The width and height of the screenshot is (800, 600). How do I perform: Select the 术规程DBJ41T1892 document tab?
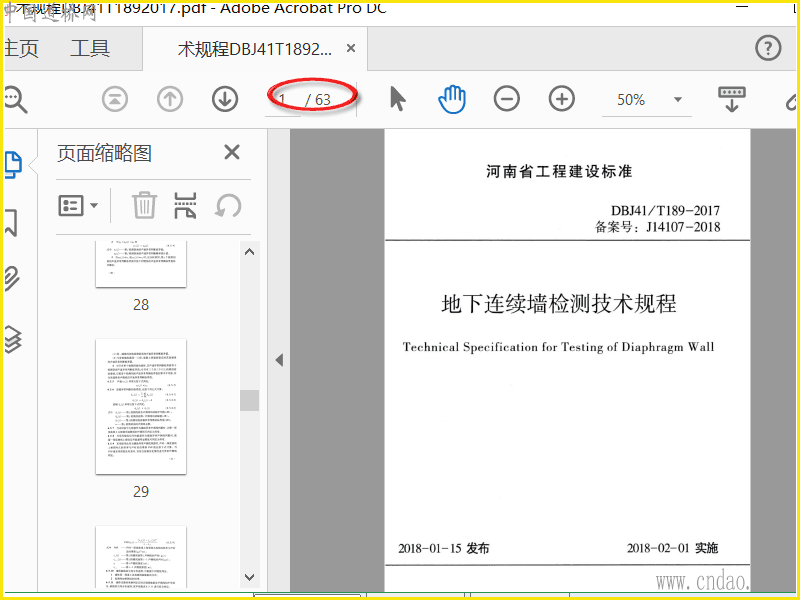tap(255, 49)
